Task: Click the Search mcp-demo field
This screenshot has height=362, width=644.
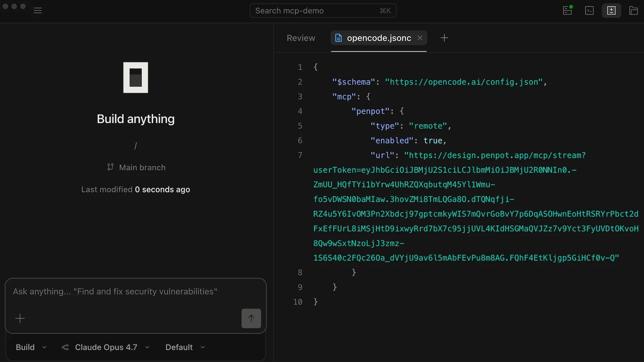Action: click(323, 11)
